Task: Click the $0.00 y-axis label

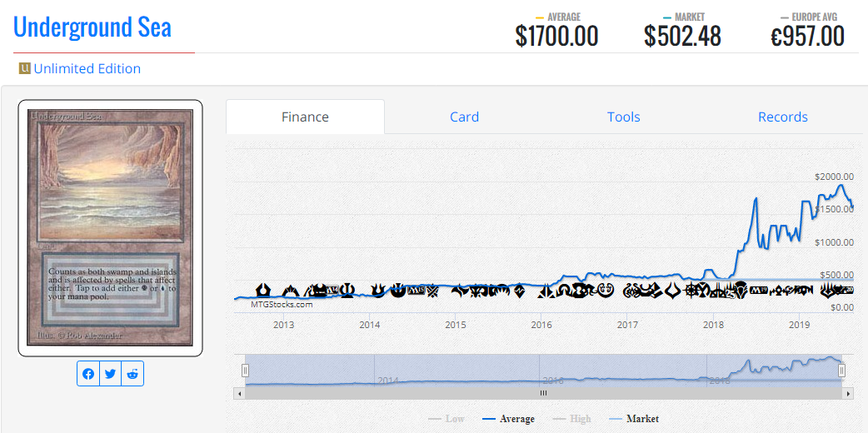Action: [x=842, y=307]
